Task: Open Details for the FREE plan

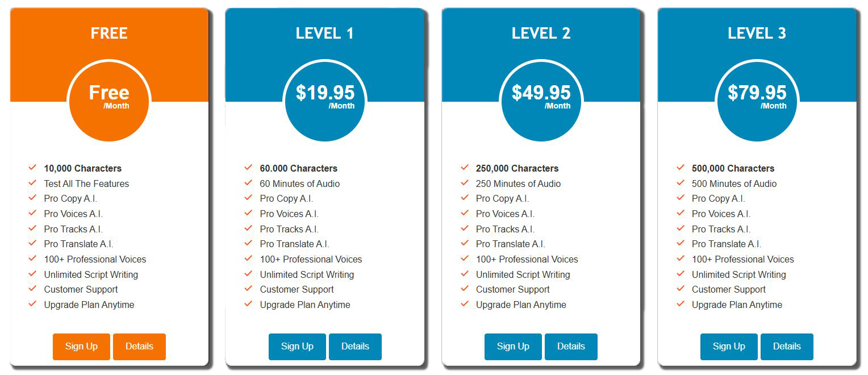Action: (139, 347)
